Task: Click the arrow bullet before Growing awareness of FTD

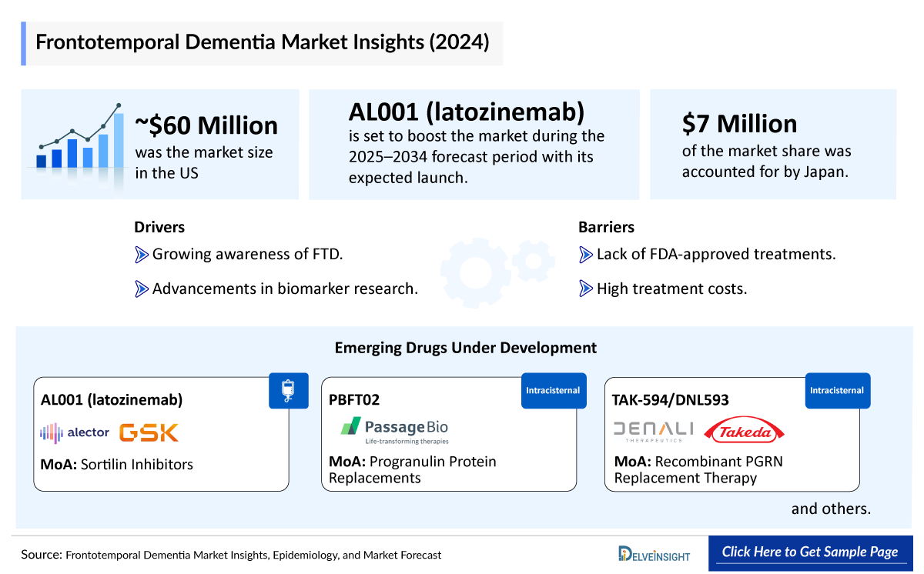Action: (x=142, y=254)
